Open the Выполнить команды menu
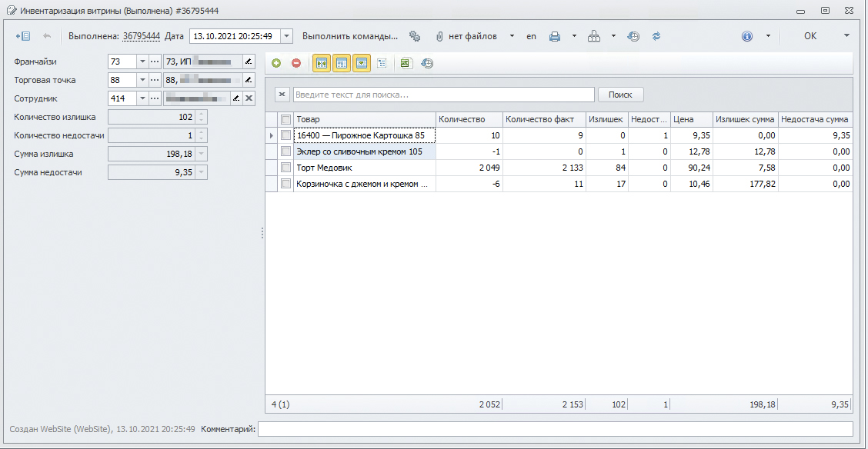This screenshot has width=868, height=449. [x=350, y=36]
